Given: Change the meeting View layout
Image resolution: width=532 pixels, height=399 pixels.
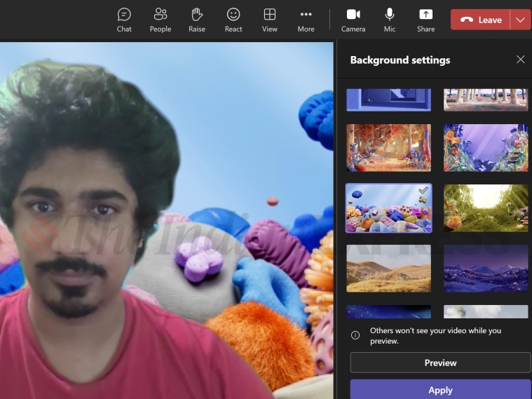Looking at the screenshot, I should 270,20.
